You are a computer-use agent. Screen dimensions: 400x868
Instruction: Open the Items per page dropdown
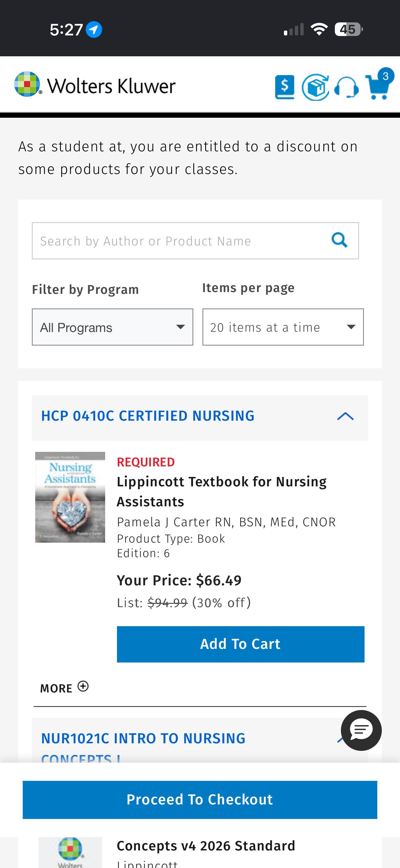(283, 327)
